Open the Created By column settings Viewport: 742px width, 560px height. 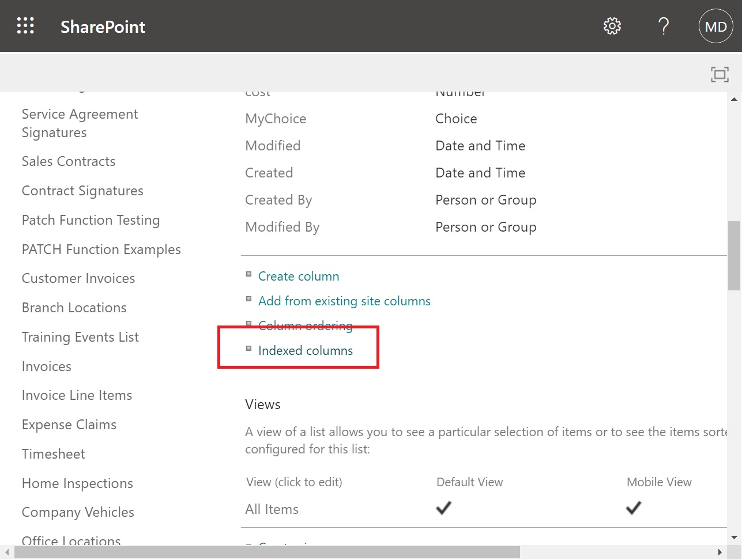[x=278, y=200]
